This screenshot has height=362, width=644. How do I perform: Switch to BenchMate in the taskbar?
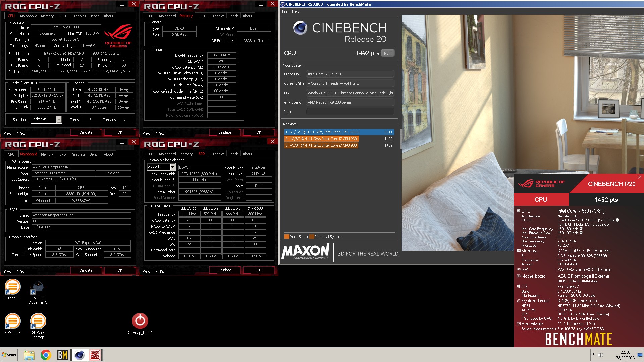tap(63, 355)
